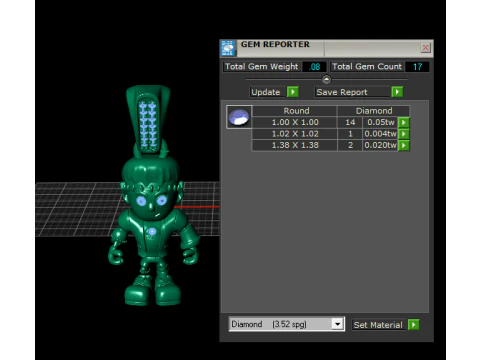
Task: Click the Set Material label
Action: click(x=378, y=325)
